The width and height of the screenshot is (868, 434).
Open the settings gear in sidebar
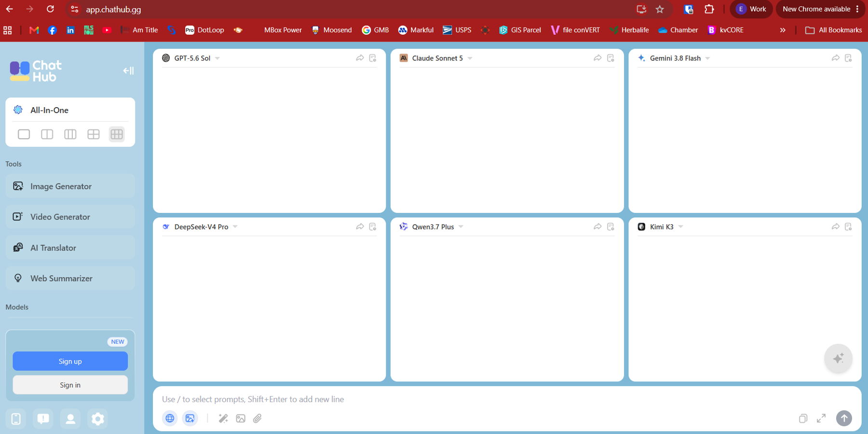click(x=97, y=419)
